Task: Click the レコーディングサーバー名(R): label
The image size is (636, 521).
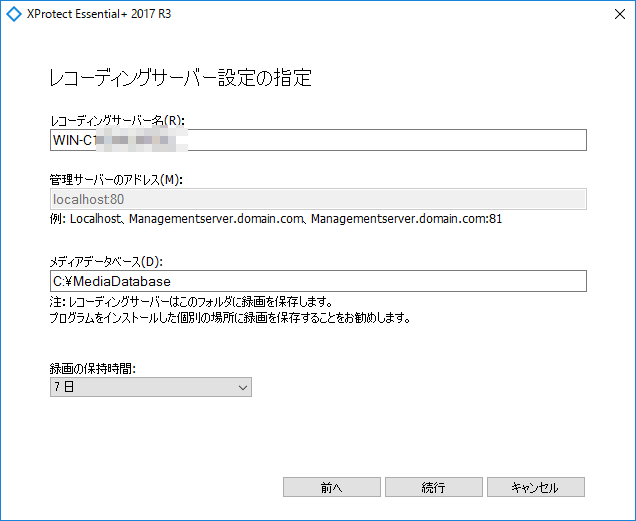Action: [117, 121]
